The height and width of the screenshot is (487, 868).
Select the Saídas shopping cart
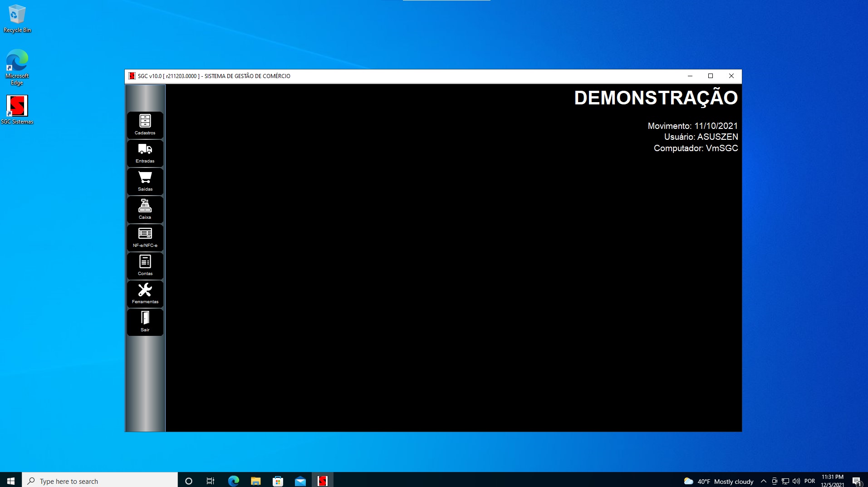[x=145, y=181]
